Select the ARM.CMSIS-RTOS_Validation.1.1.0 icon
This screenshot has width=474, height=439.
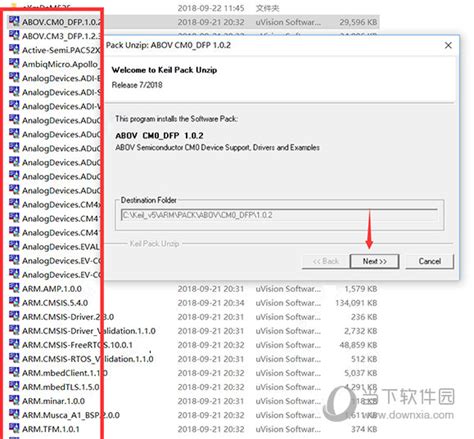(14, 358)
